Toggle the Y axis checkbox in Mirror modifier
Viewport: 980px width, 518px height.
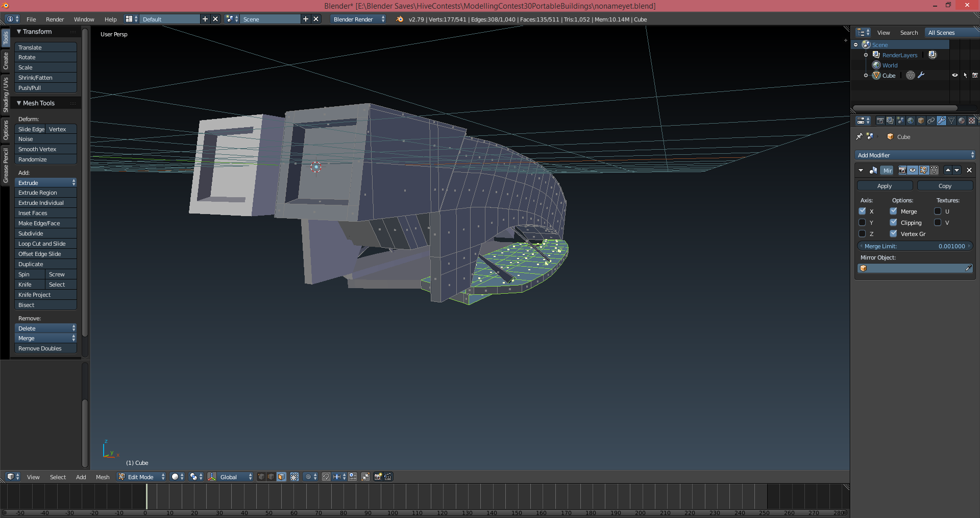tap(863, 222)
